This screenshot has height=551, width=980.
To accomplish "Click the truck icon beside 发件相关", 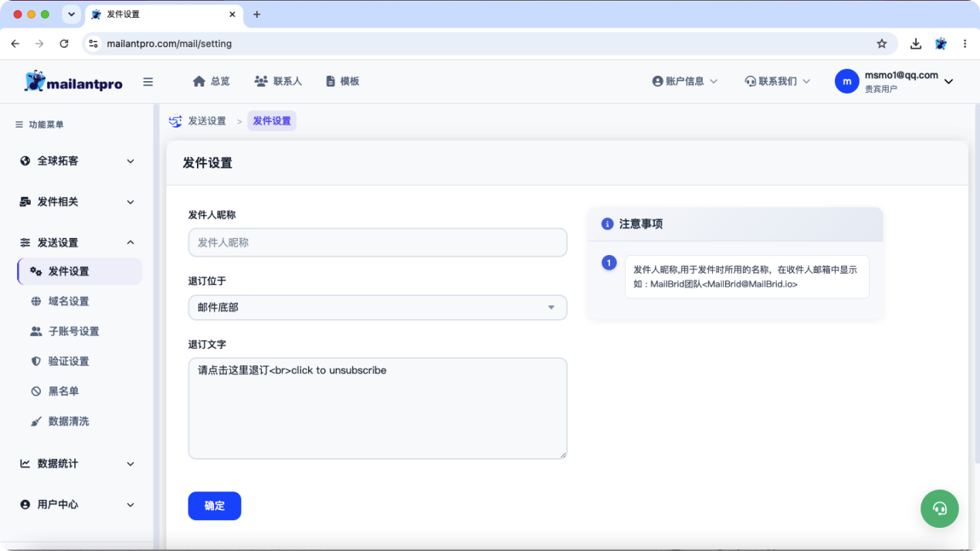I will tap(25, 202).
